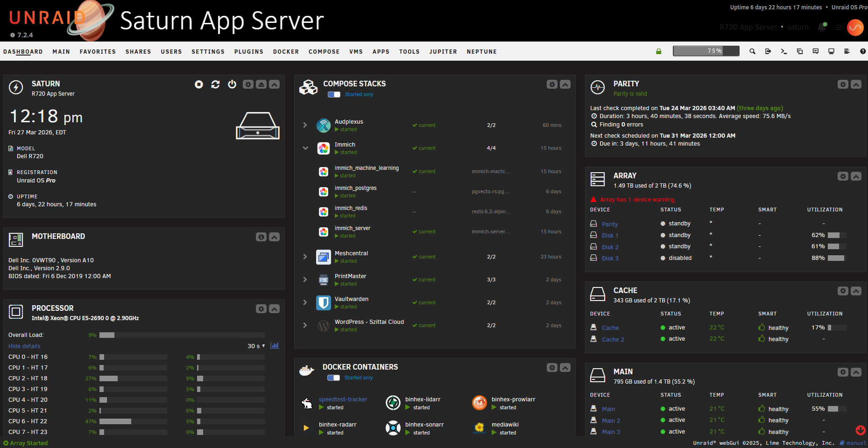
Task: Click the binhex-prowlarr container icon
Action: [x=480, y=403]
